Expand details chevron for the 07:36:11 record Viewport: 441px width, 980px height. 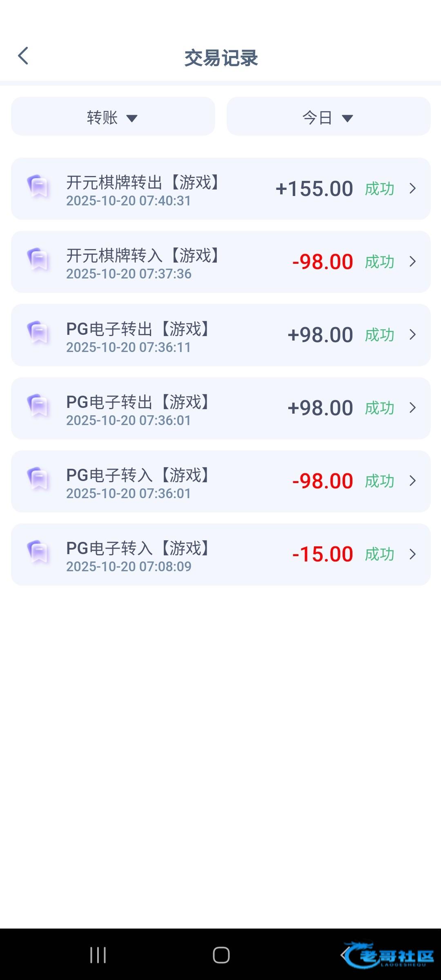coord(412,335)
